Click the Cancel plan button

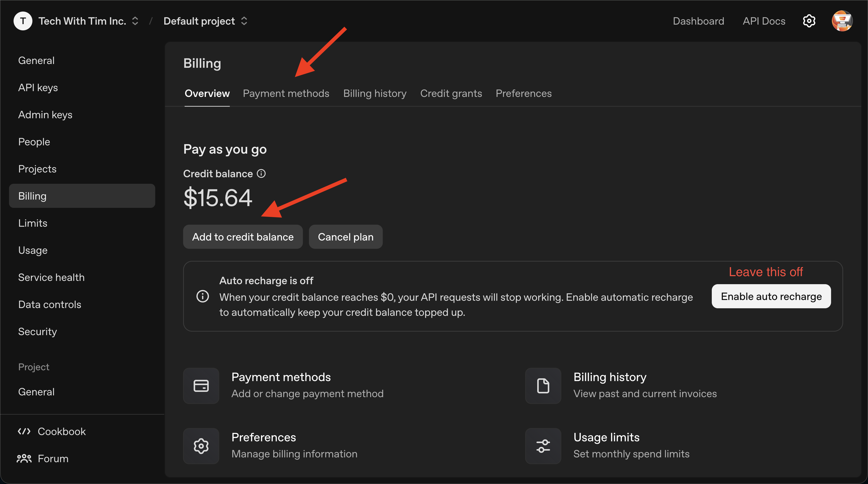point(345,237)
